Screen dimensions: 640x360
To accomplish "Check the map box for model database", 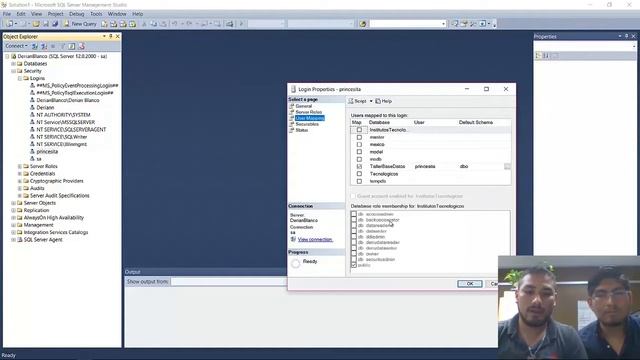I will [x=359, y=152].
